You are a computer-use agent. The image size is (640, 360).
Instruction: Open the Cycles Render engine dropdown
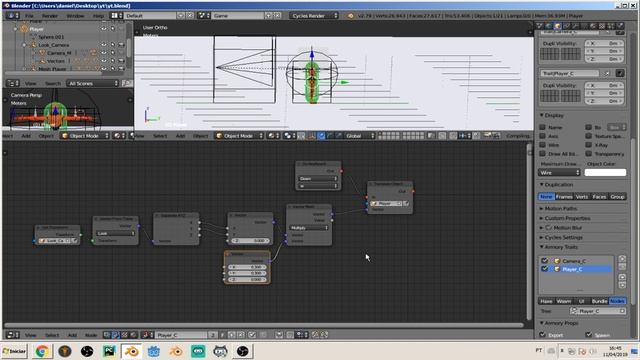click(314, 16)
